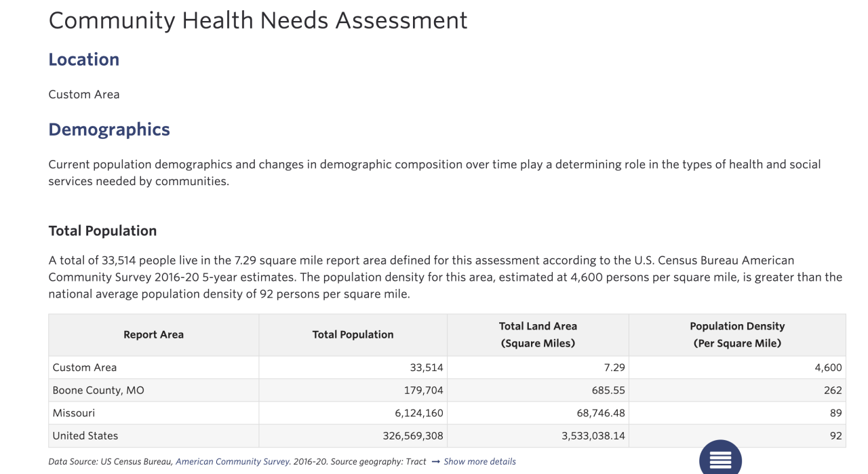Click the Total Population table column header
Viewport: 868px width, 474px height.
point(353,334)
